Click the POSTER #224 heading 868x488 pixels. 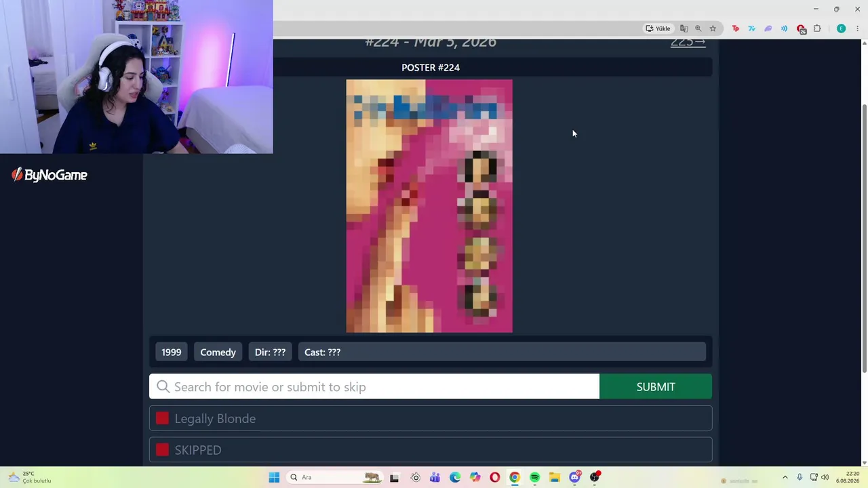431,68
